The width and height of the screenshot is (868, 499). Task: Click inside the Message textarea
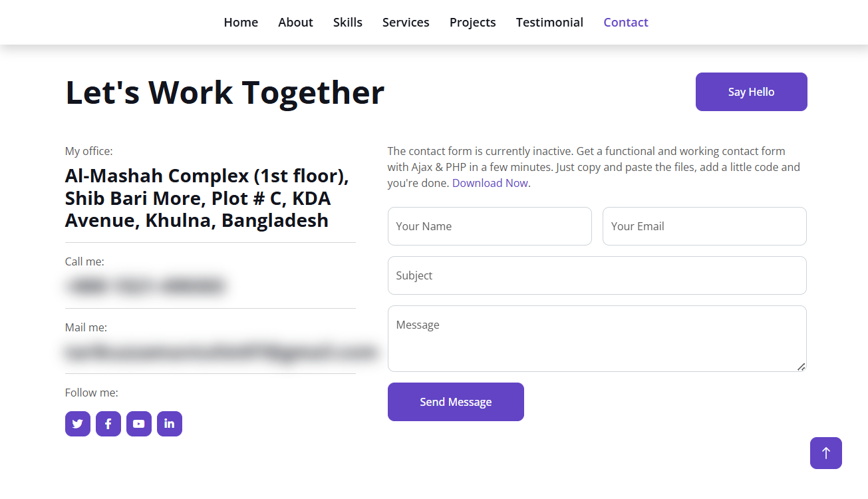(x=597, y=339)
